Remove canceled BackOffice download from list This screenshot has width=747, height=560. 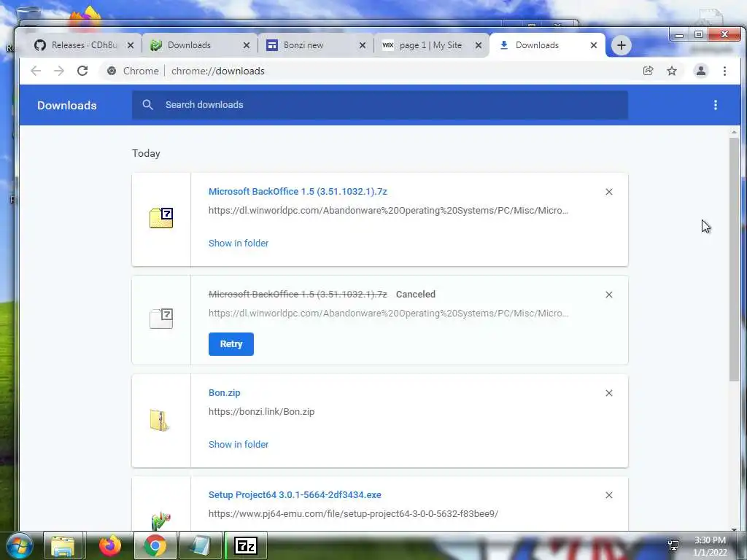tap(609, 295)
